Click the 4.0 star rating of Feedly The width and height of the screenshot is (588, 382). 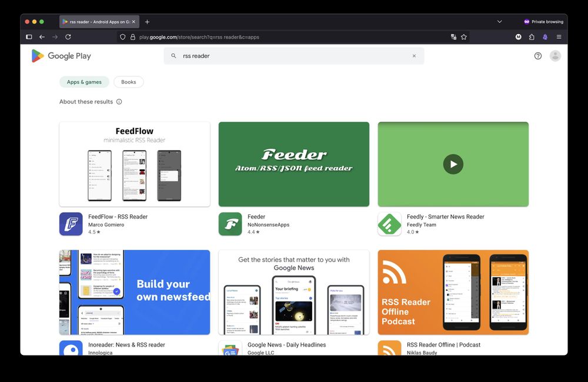(413, 232)
